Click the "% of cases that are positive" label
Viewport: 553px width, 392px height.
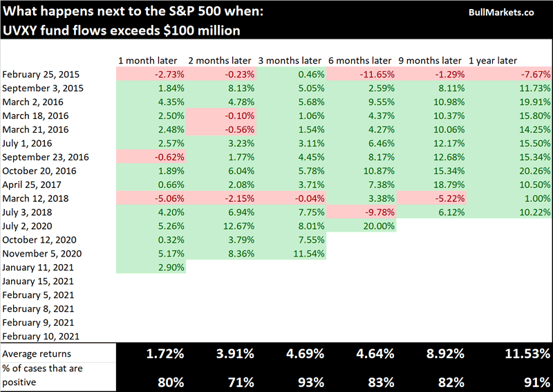[41, 374]
